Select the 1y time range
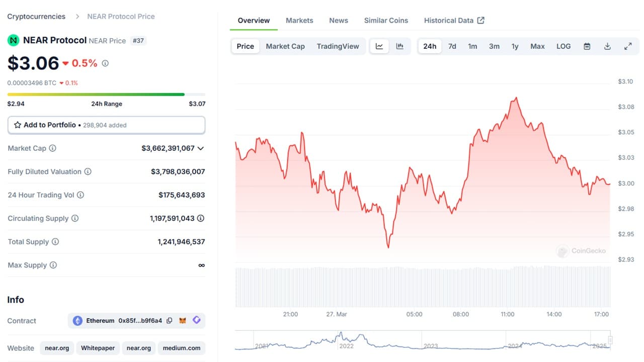This screenshot has width=644, height=362. pos(515,46)
